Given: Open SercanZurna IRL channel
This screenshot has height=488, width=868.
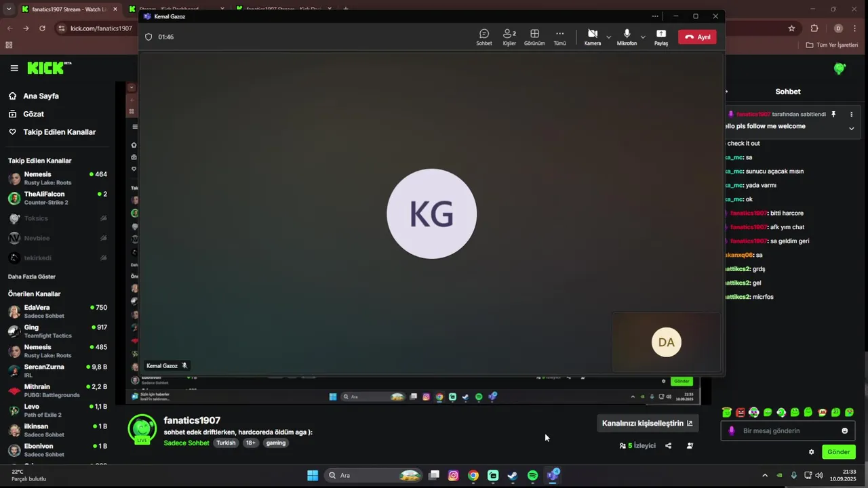Looking at the screenshot, I should click(58, 371).
